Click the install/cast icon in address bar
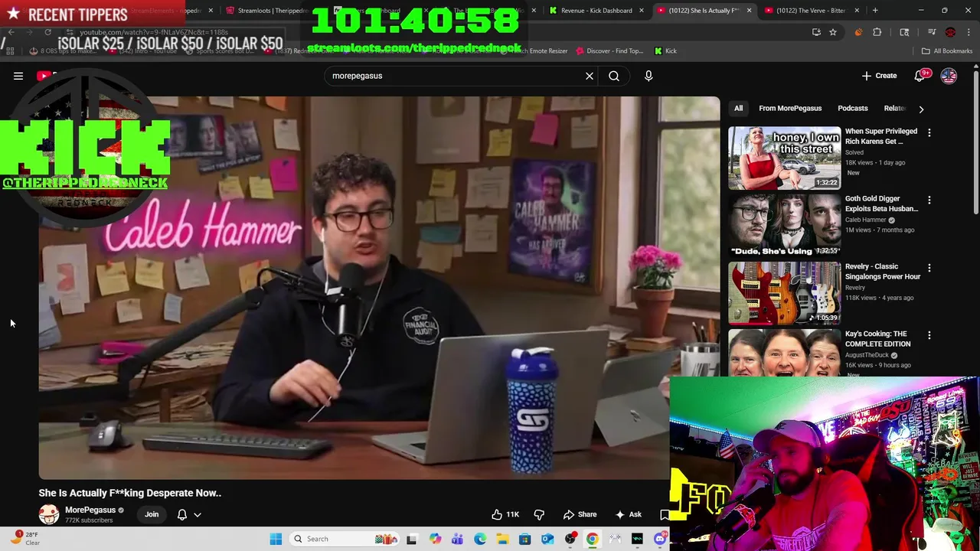This screenshot has height=551, width=980. [x=816, y=32]
